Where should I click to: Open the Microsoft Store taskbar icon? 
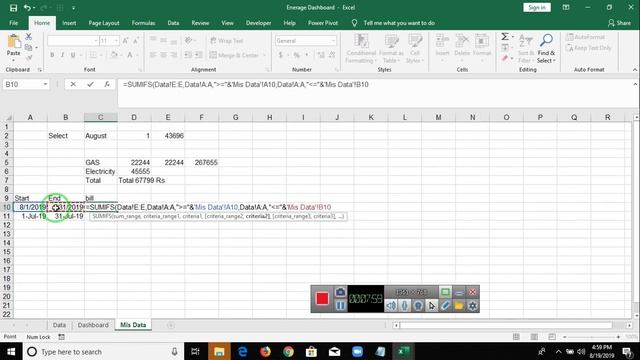[311, 351]
